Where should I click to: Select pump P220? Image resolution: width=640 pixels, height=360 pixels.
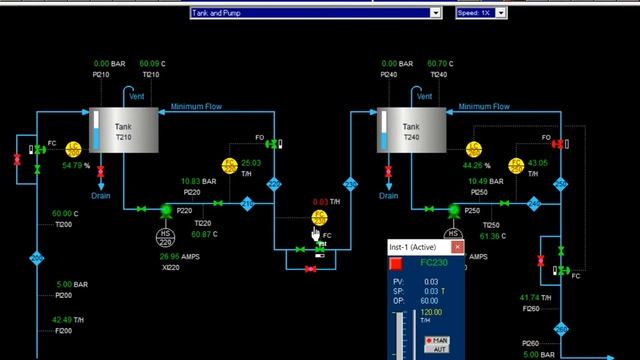(x=166, y=211)
